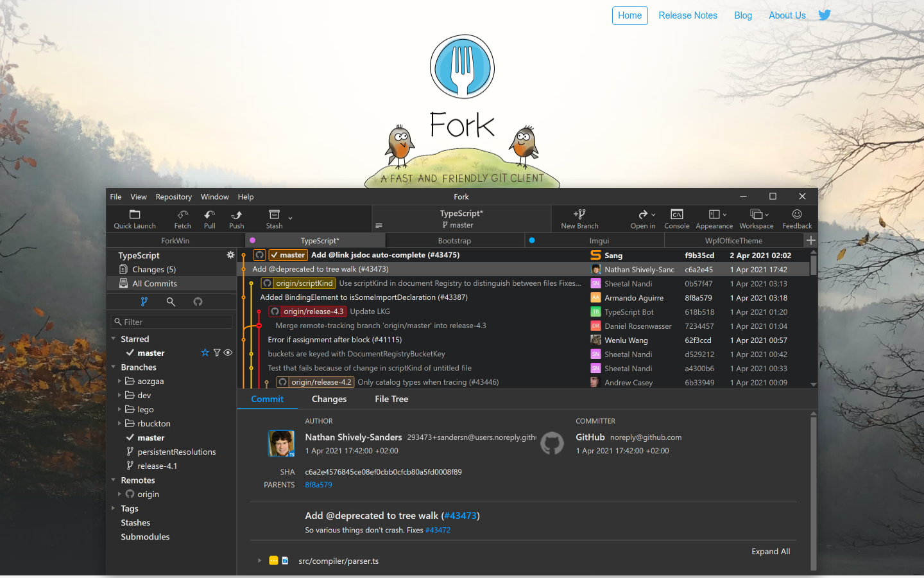Select All Commits in the sidebar

[x=171, y=283]
